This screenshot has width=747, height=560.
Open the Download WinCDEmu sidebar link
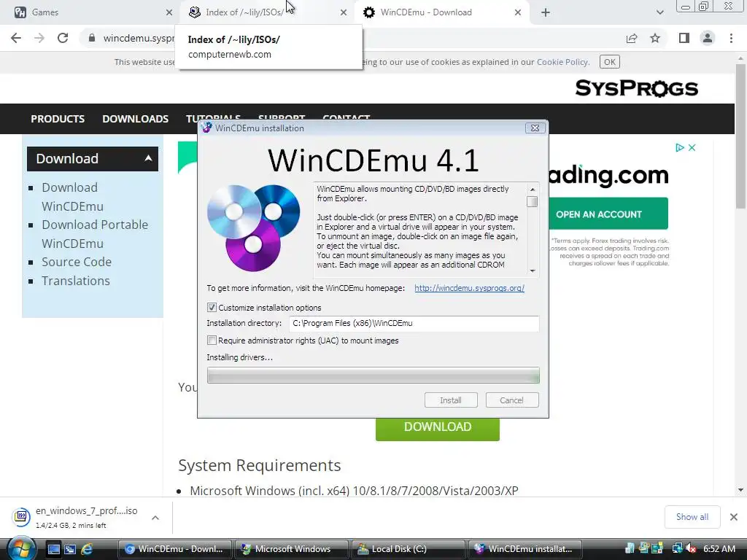(72, 197)
